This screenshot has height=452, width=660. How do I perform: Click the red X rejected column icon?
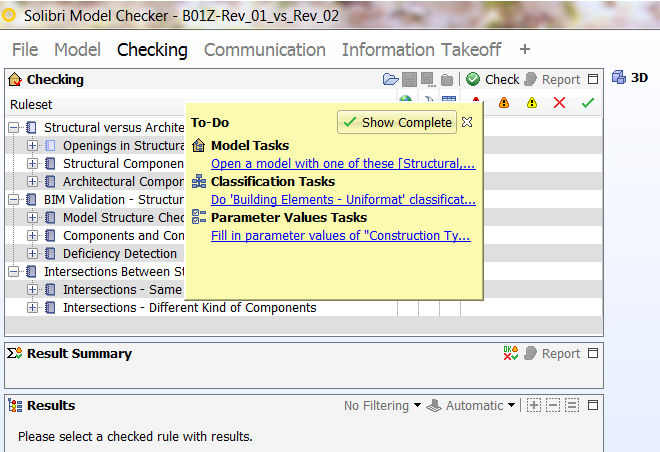[559, 103]
